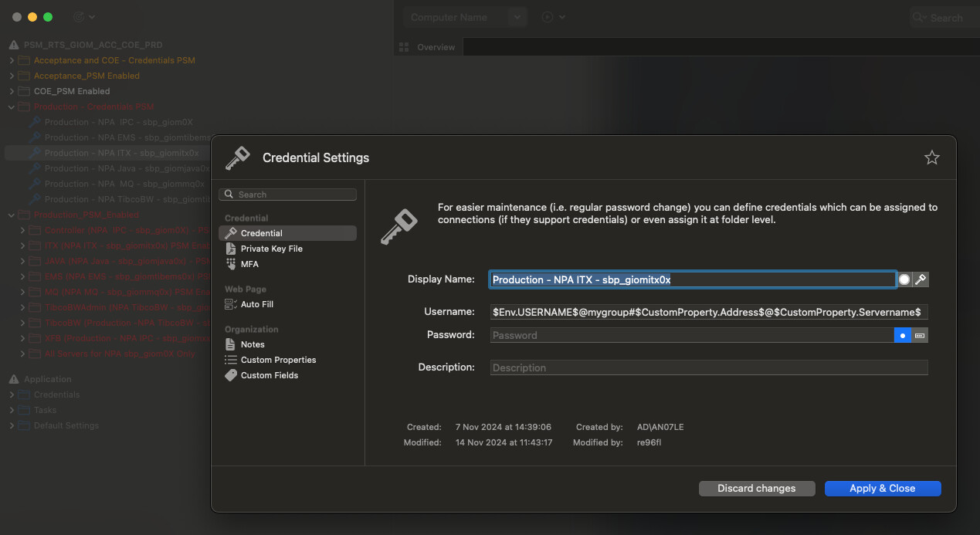Click into the Description text field
Viewport: 980px width, 535px height.
[x=708, y=367]
